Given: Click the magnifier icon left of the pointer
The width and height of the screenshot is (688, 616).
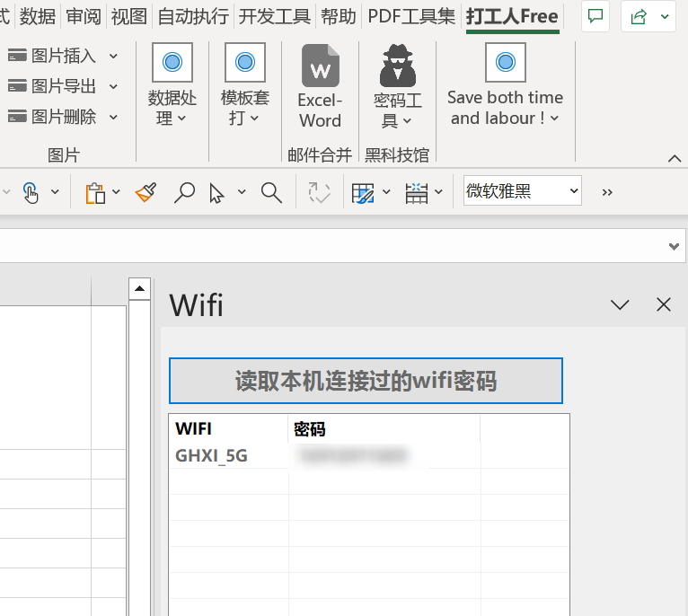Looking at the screenshot, I should (x=184, y=192).
